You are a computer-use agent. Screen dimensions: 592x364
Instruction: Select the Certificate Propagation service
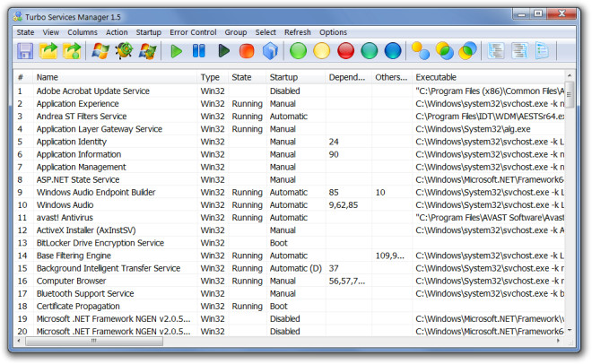click(289, 307)
